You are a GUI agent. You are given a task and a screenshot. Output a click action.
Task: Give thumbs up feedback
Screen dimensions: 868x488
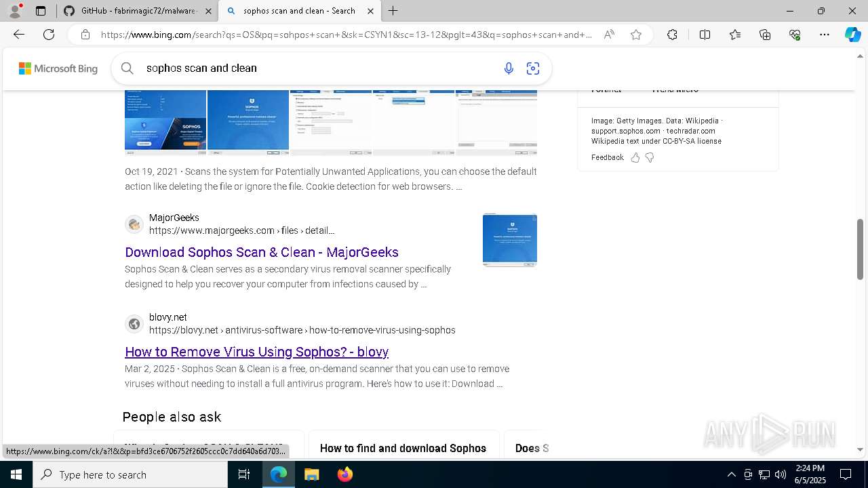(x=635, y=157)
